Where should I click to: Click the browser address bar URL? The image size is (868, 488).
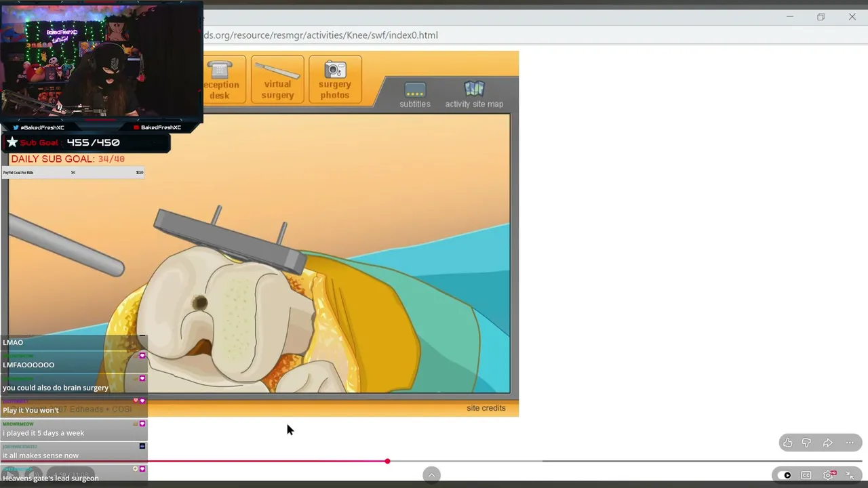tap(321, 35)
